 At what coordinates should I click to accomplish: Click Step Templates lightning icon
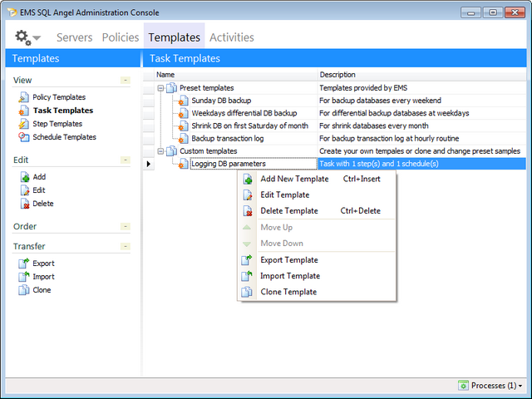tap(23, 124)
